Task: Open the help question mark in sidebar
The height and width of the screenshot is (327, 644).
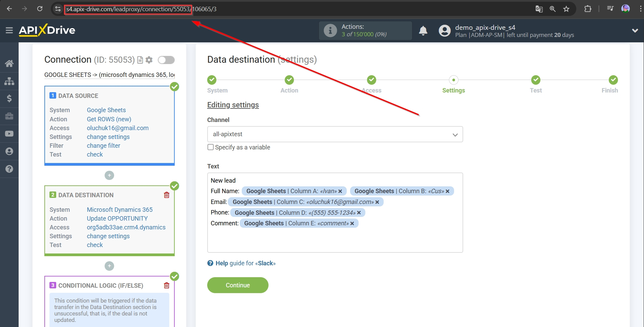Action: pos(9,169)
